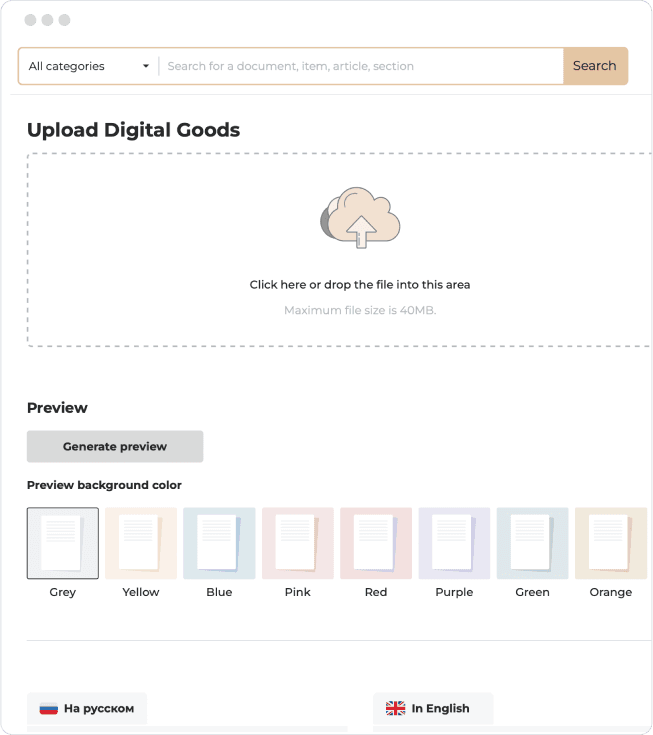Pick the Purple preview background swatch
The image size is (653, 735).
[454, 543]
